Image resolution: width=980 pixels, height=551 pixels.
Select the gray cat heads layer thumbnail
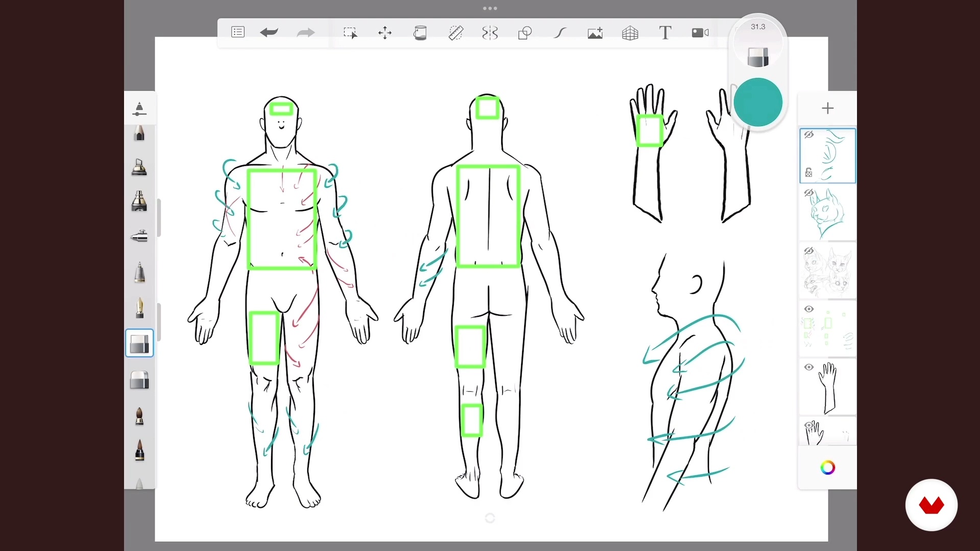[828, 271]
